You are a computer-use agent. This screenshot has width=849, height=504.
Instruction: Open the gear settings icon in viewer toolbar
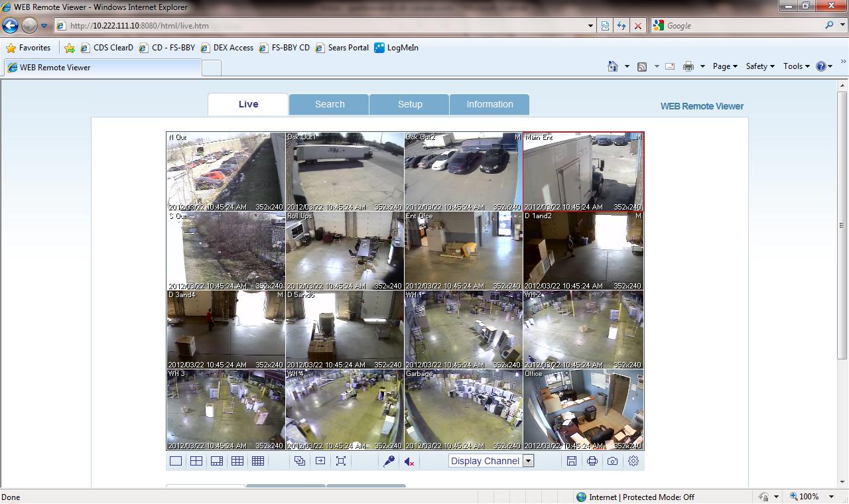(x=633, y=461)
